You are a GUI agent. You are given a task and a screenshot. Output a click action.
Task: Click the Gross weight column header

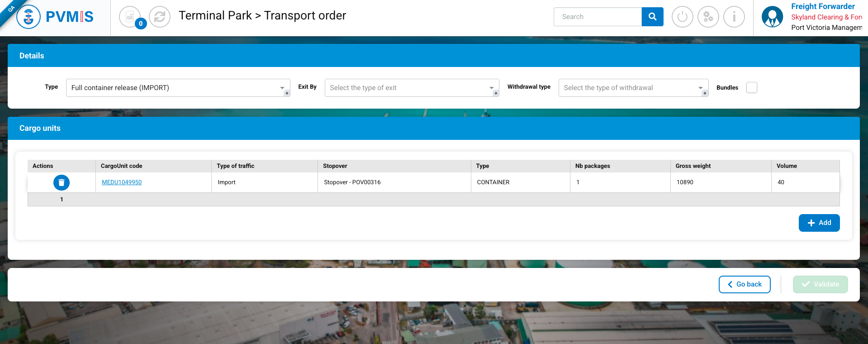(693, 166)
